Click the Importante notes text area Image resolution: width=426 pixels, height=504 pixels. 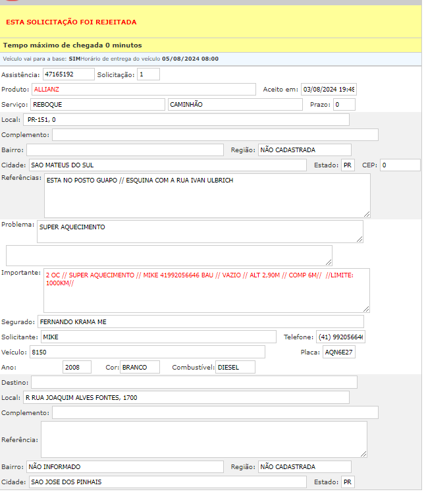pyautogui.click(x=206, y=290)
